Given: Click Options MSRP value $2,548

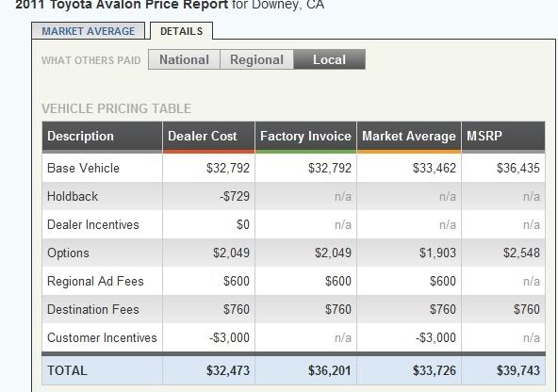Looking at the screenshot, I should [x=521, y=253].
